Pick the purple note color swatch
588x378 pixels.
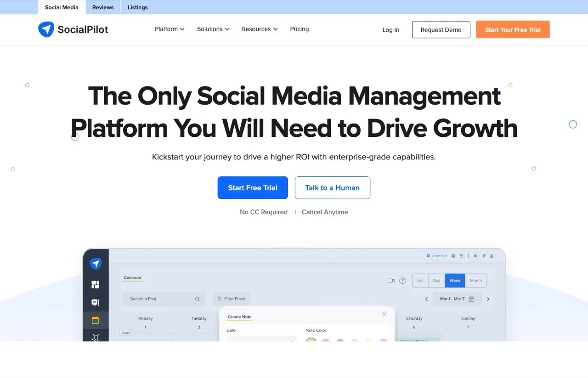point(383,340)
